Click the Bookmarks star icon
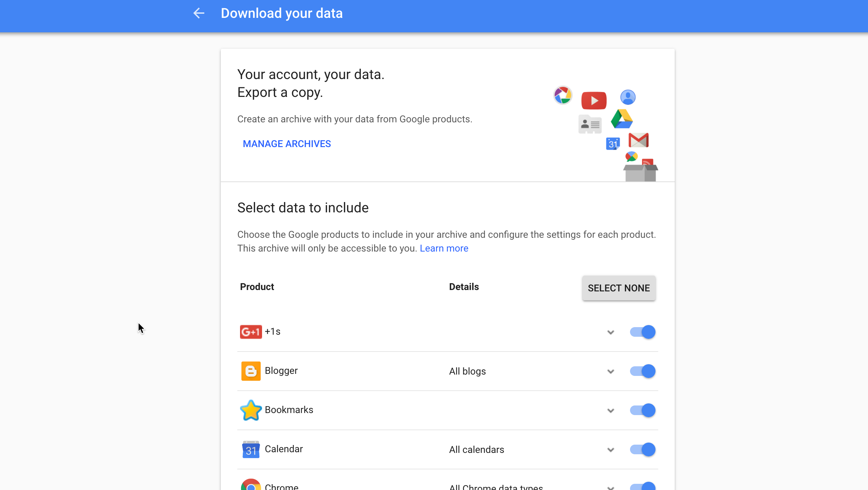868x490 pixels. 251,410
